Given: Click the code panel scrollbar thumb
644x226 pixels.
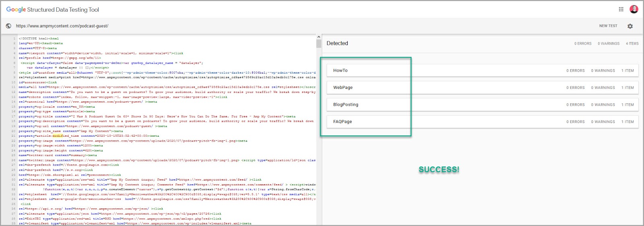Looking at the screenshot, I should pos(319,43).
